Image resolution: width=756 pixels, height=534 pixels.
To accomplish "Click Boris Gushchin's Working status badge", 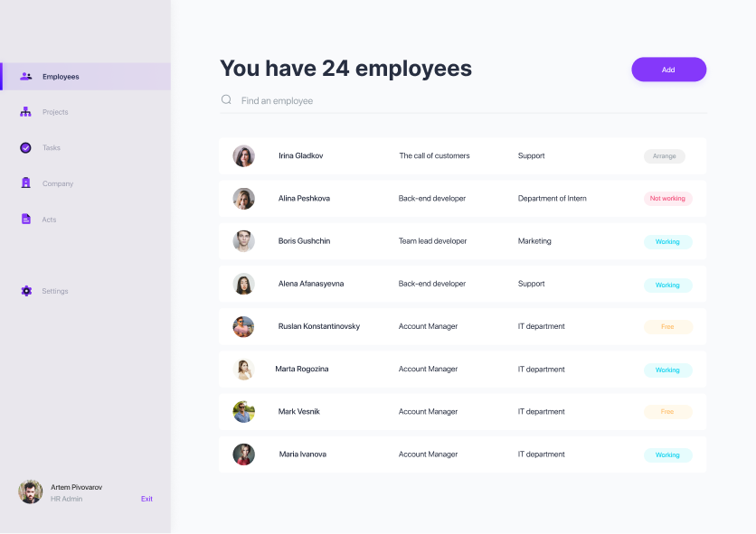I will (x=667, y=242).
